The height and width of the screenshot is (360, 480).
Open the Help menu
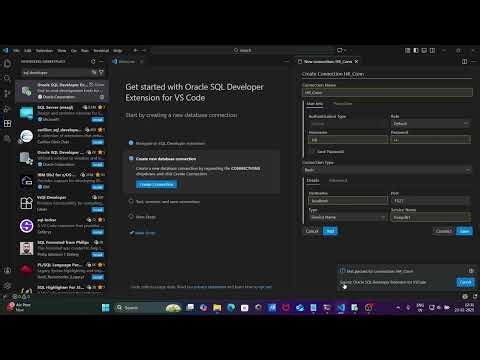[x=117, y=51]
